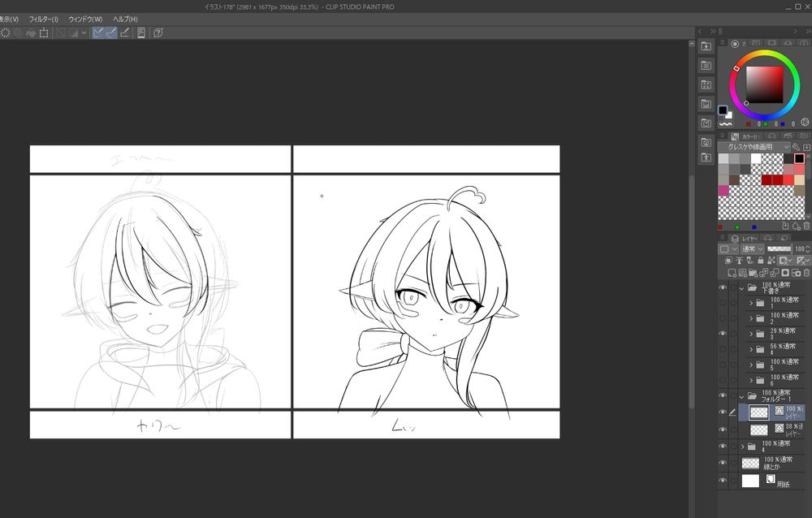The width and height of the screenshot is (812, 518).
Task: Click the new layer folder icon
Action: [x=753, y=273]
